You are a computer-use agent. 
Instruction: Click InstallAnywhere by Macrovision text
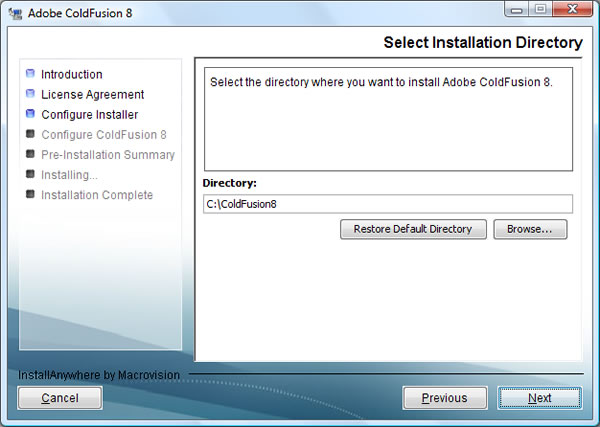click(99, 375)
